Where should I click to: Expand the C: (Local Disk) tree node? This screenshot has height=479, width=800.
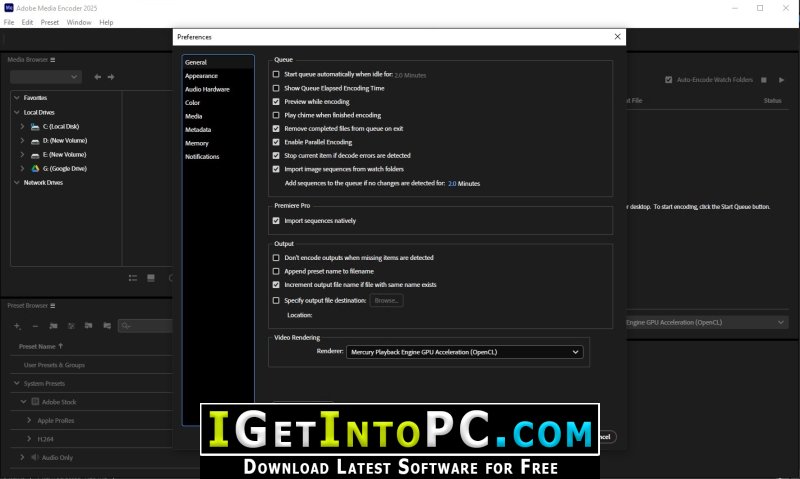click(x=22, y=127)
